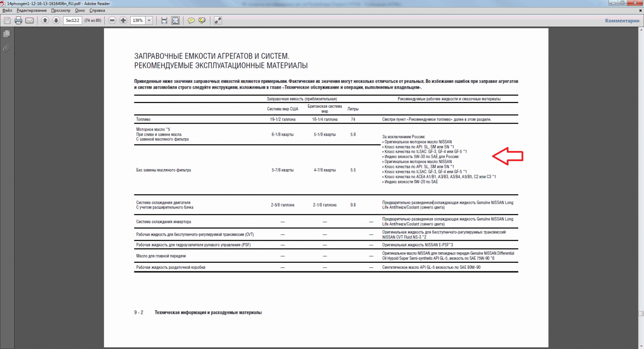Open the zoom percentage dropdown arrow
This screenshot has width=644, height=349.
149,20
